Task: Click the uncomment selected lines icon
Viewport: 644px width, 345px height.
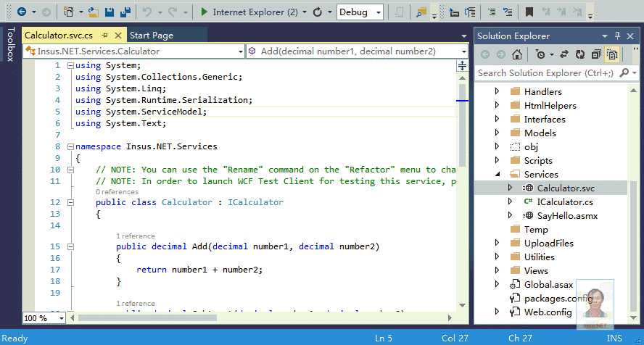Action: click(508, 12)
